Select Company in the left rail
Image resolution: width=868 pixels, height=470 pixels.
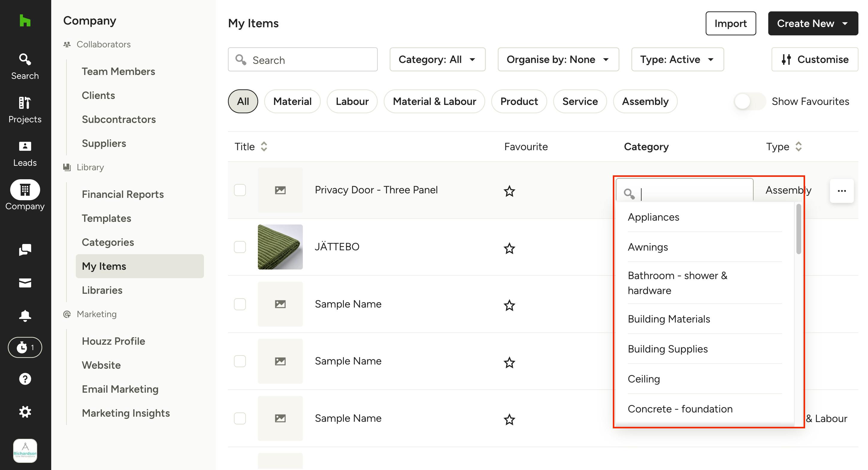(x=25, y=195)
